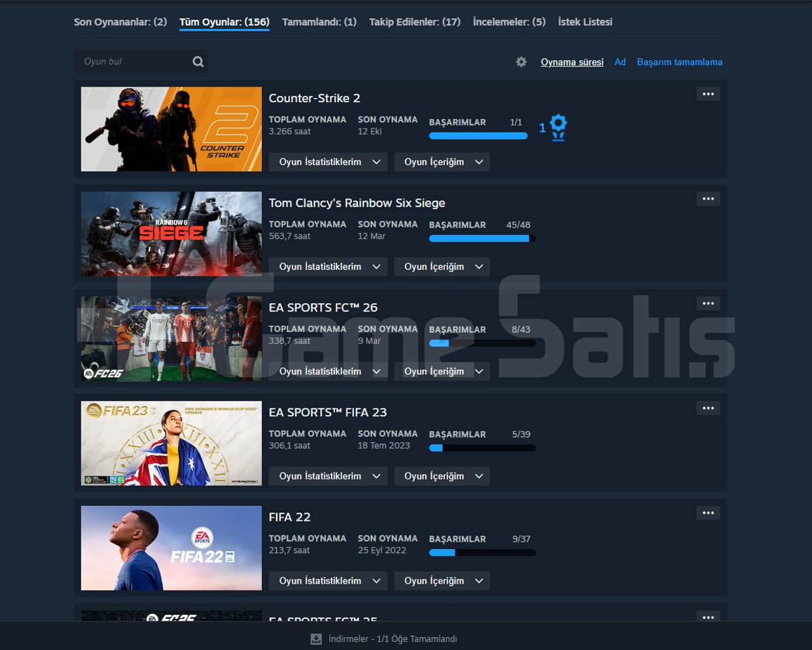The width and height of the screenshot is (812, 650).
Task: Click Counter-Strike 2 achievement badge icon
Action: click(558, 127)
